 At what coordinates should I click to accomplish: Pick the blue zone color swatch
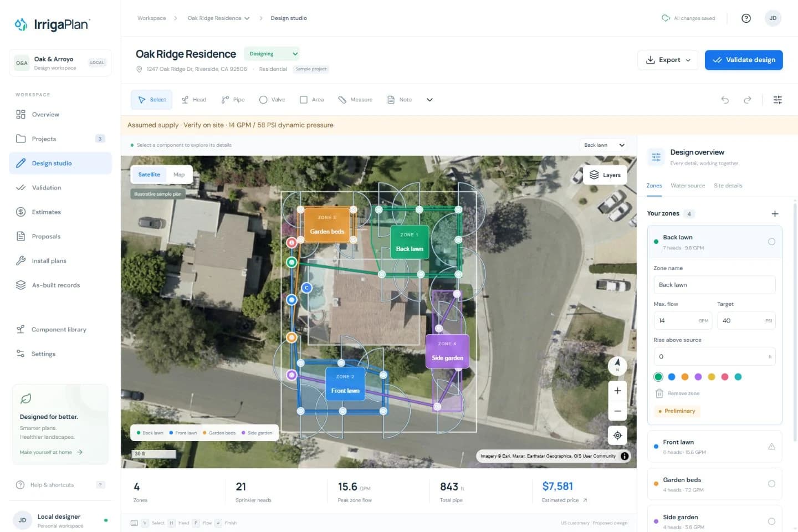coord(672,377)
